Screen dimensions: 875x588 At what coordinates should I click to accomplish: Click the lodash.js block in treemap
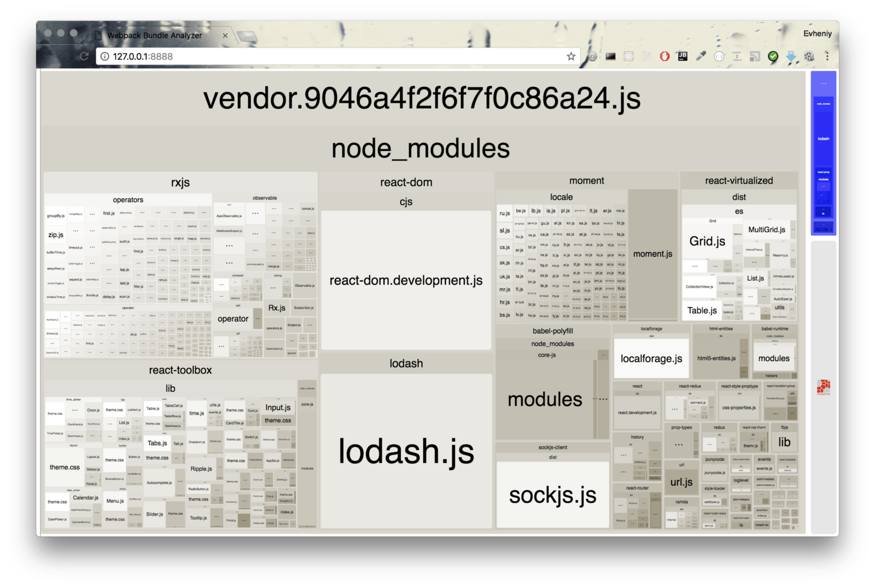point(406,451)
